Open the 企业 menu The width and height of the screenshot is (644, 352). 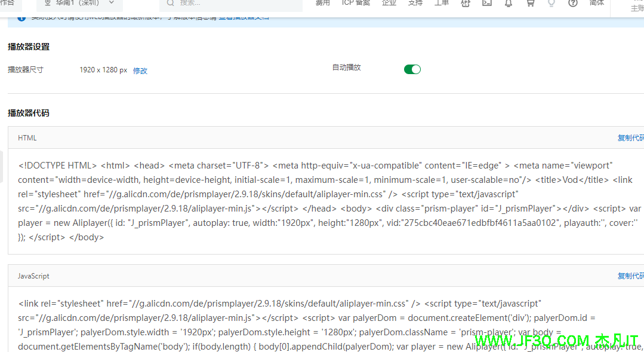[389, 3]
